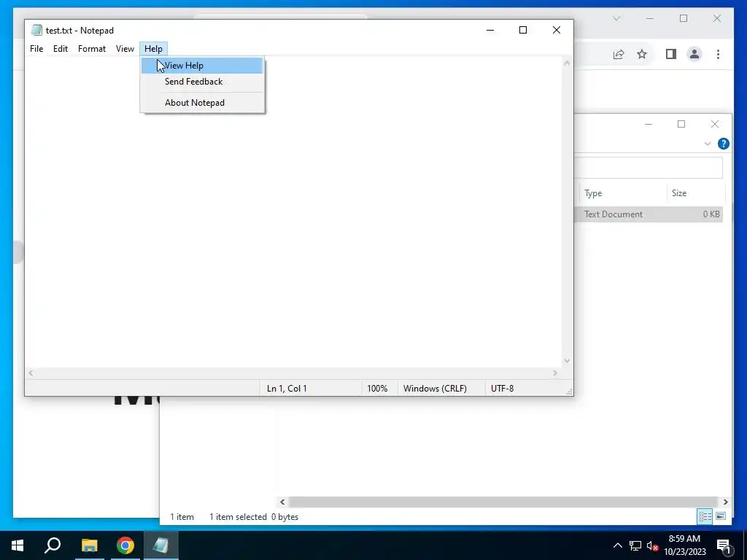
Task: Click the 100% zoom status text
Action: 377,389
